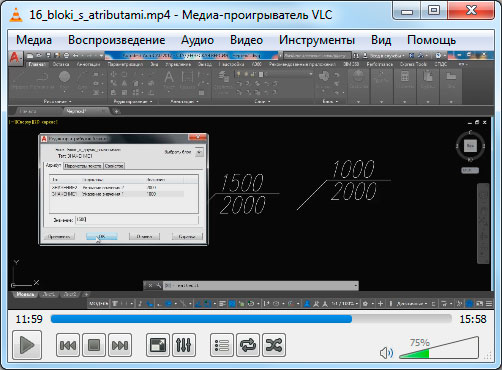Toggle random shuffle playback
The width and height of the screenshot is (502, 370).
274,345
